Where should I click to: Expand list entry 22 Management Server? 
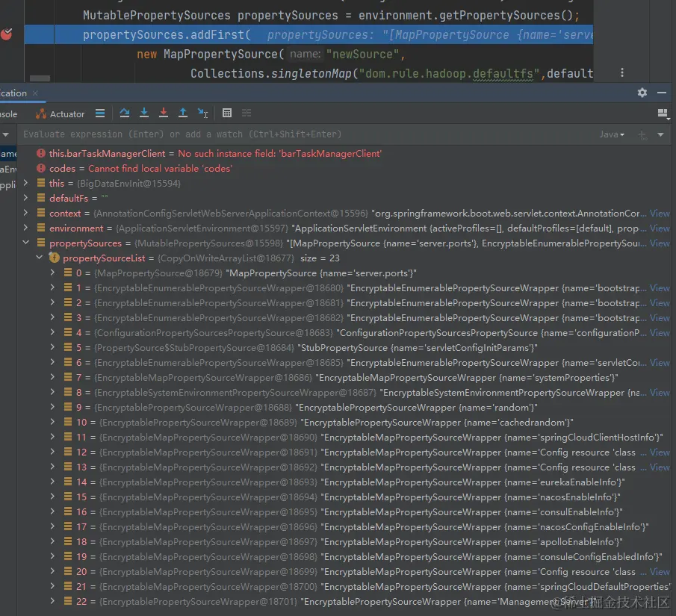52,601
